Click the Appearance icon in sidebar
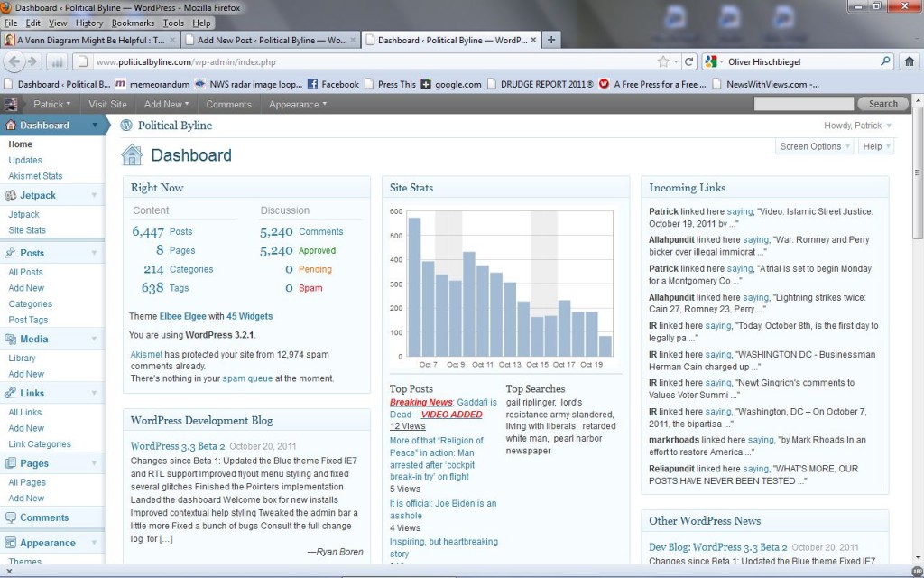 click(11, 543)
